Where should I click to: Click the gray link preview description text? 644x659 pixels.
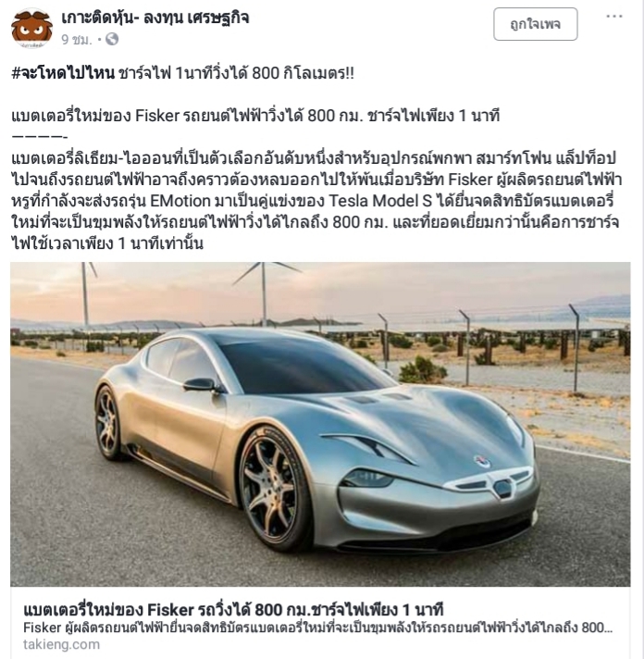pos(317,628)
